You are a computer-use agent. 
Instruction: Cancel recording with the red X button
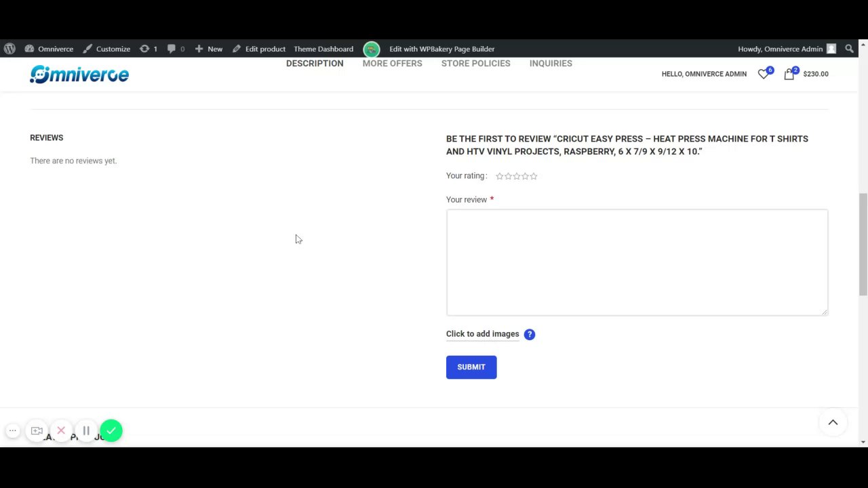tap(61, 430)
